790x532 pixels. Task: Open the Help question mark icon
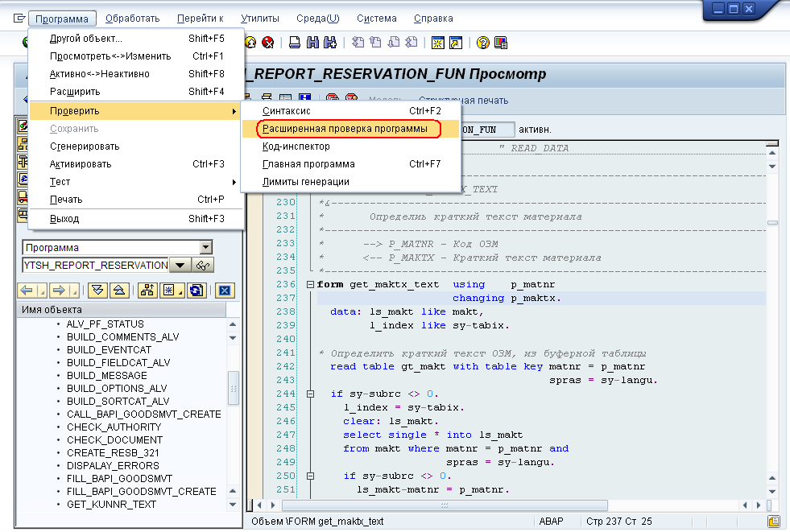pyautogui.click(x=483, y=43)
